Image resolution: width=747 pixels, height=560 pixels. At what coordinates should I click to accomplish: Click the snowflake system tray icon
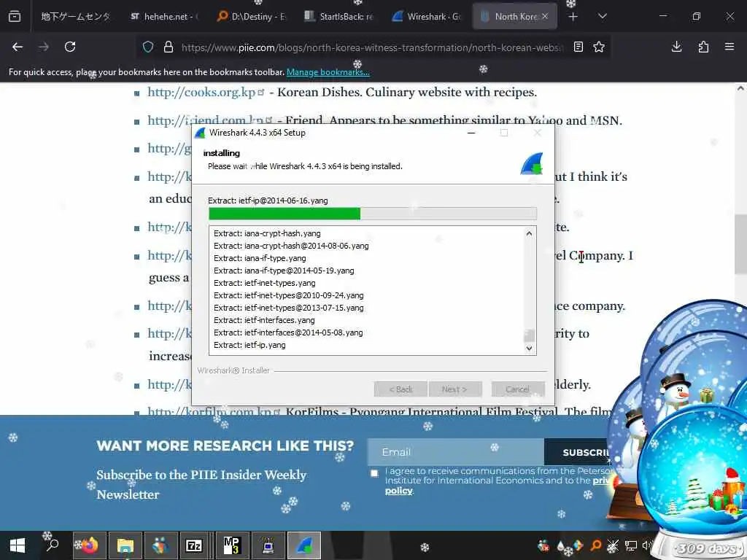tap(613, 545)
